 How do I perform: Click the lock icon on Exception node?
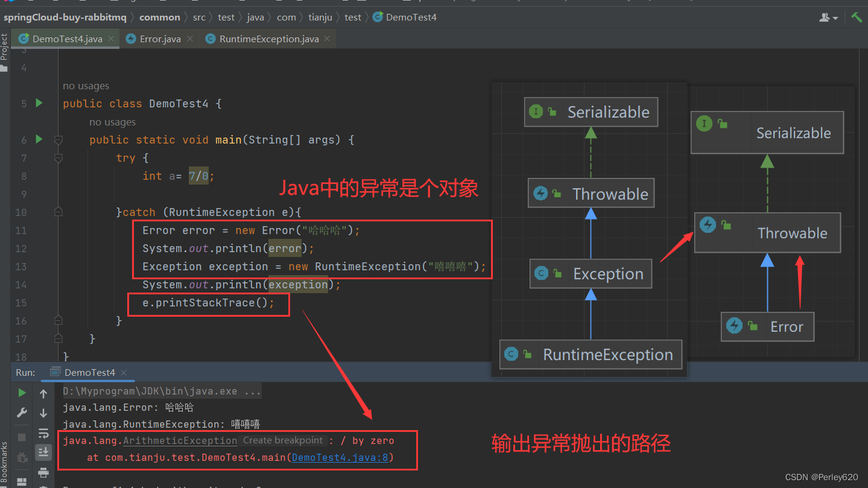(x=556, y=274)
